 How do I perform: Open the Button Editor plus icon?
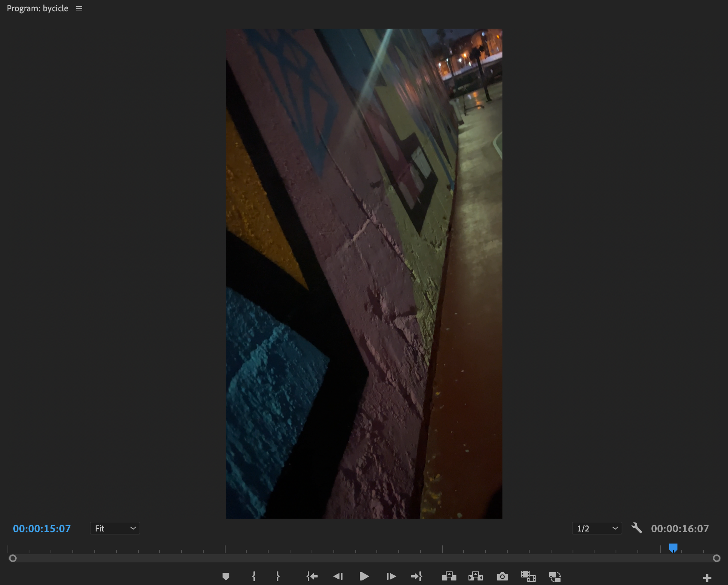click(707, 577)
